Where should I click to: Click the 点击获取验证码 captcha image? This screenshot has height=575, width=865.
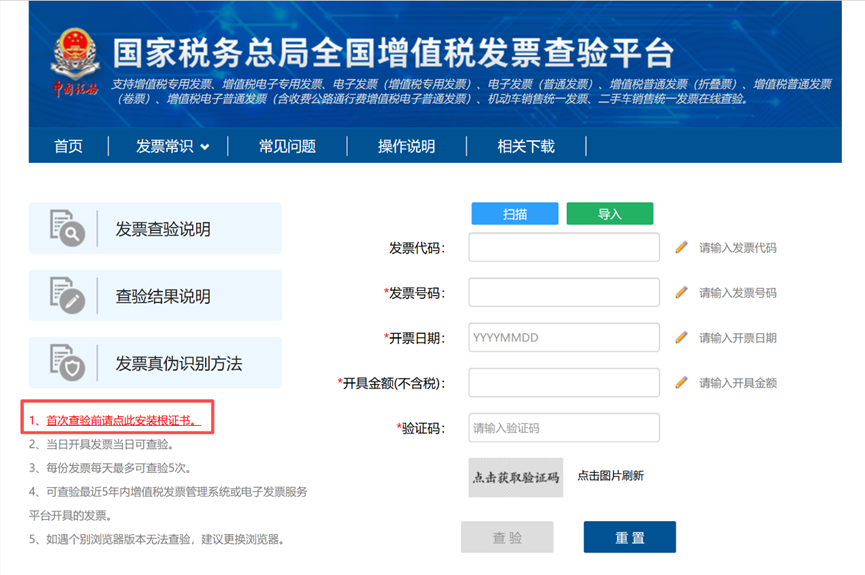pos(516,477)
